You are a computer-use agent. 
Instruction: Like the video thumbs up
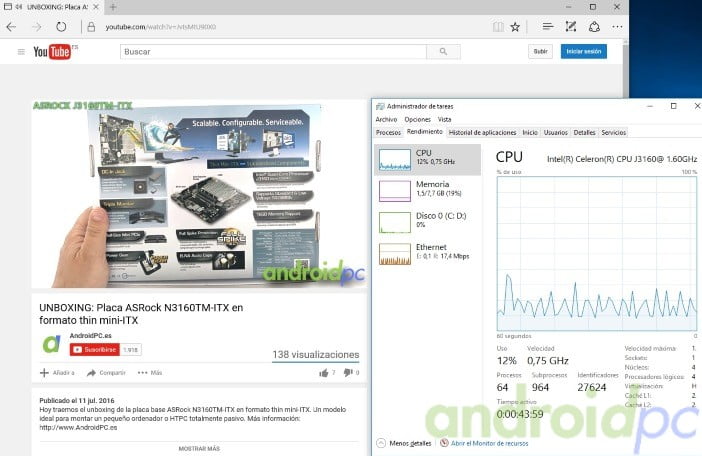pos(324,373)
